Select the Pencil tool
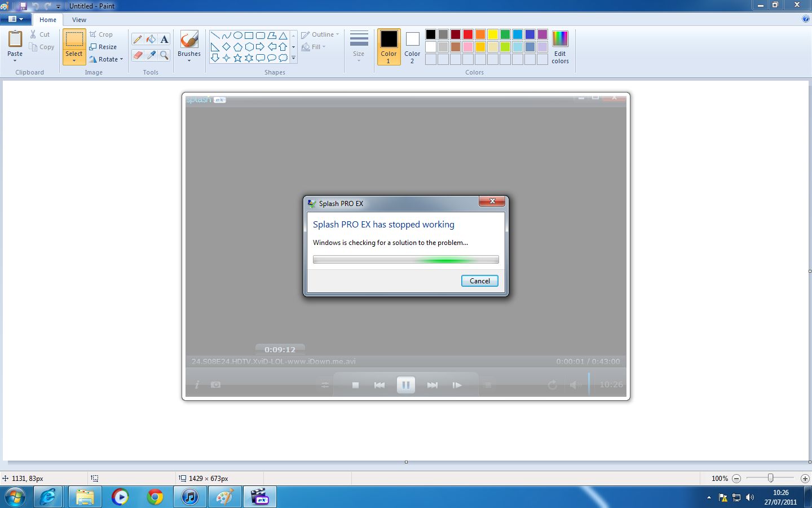Image resolution: width=812 pixels, height=508 pixels. coord(137,39)
